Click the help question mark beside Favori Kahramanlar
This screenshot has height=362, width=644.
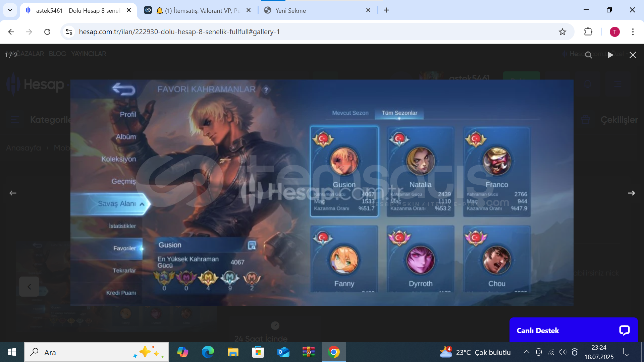pos(266,90)
